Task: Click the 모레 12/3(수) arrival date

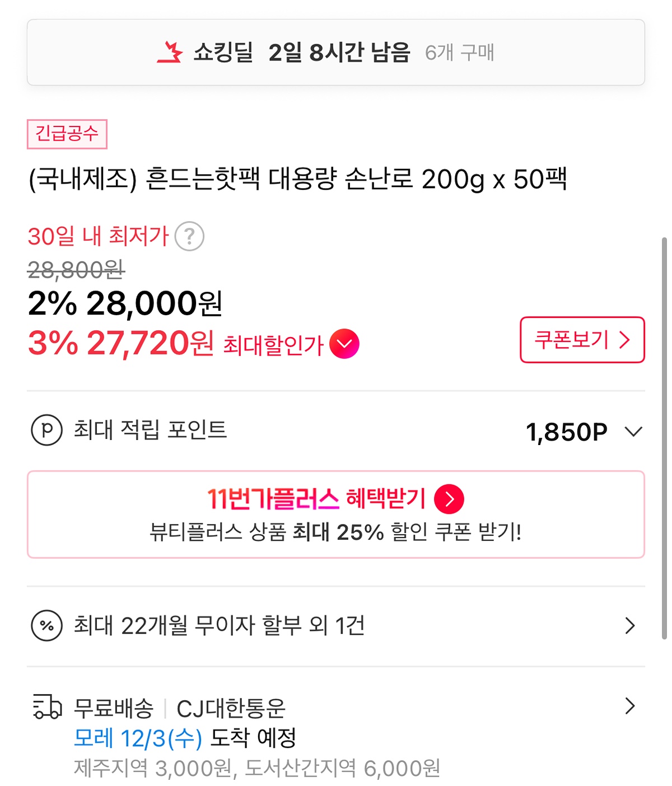Action: point(138,738)
